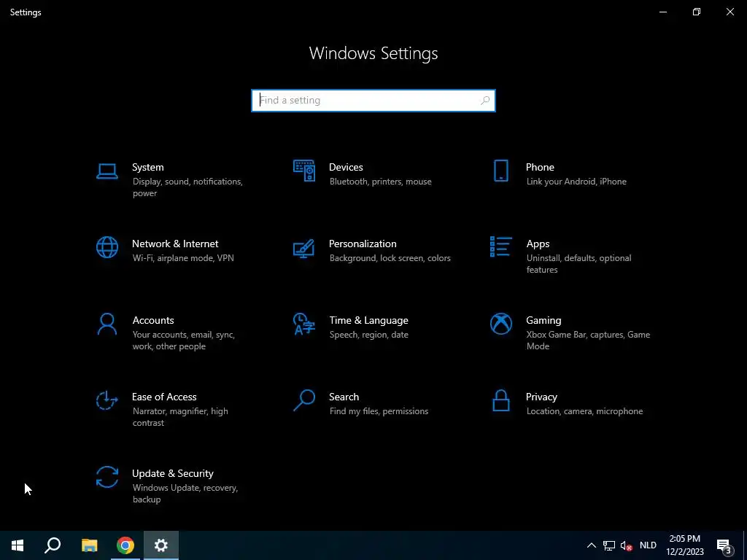Click 'Xbox Game Bar, captures, Game Mode' text

588,341
